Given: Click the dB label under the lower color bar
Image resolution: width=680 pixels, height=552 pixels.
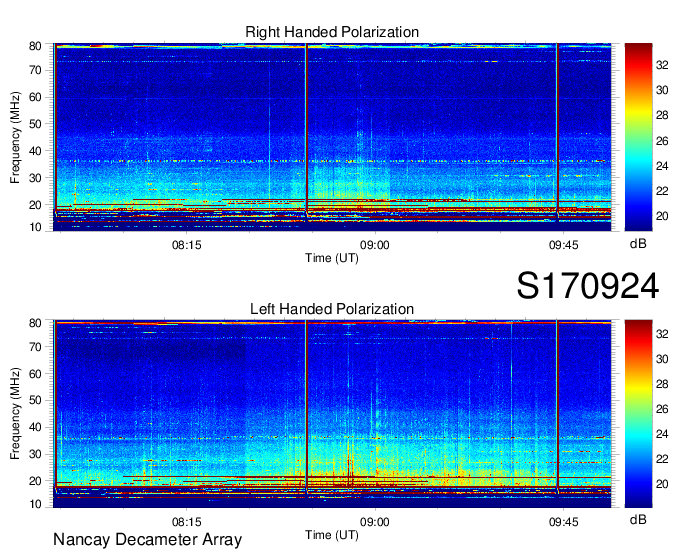Looking at the screenshot, I should tap(638, 520).
